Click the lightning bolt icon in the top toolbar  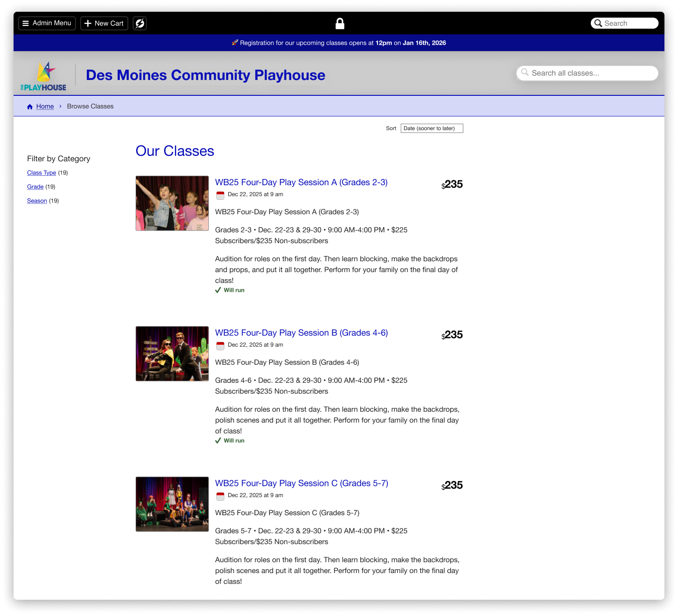pyautogui.click(x=139, y=23)
